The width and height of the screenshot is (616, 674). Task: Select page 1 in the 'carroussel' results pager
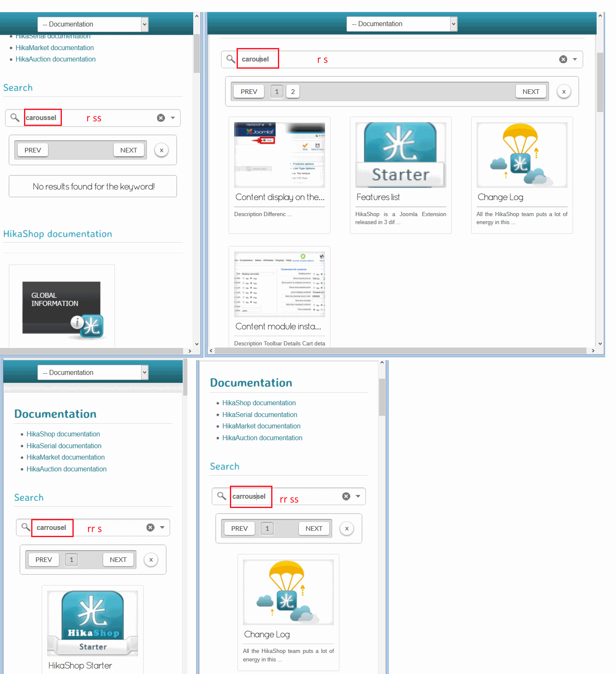267,528
